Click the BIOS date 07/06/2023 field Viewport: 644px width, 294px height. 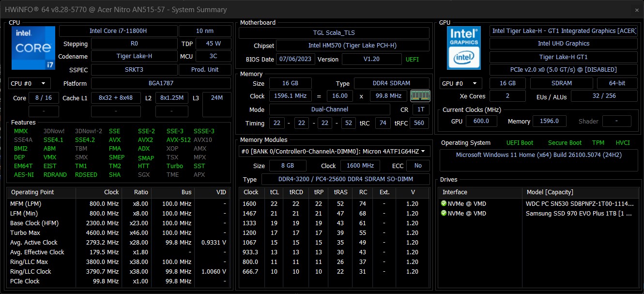pos(295,59)
